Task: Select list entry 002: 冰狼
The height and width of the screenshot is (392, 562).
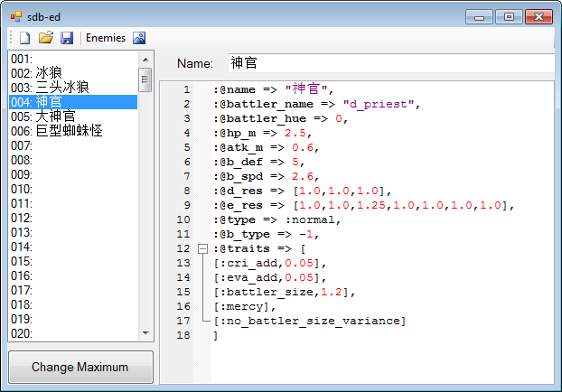Action: click(x=73, y=73)
